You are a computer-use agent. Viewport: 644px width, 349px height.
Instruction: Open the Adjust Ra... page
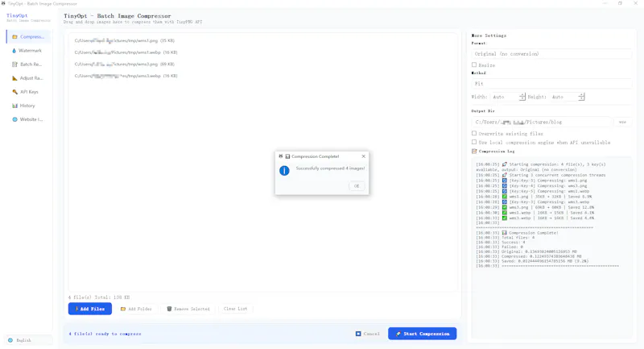point(28,78)
